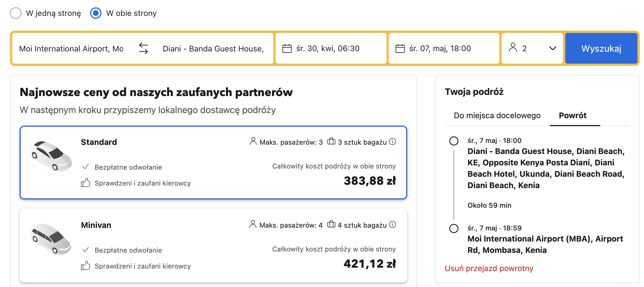
Task: Click the Moi International Airport pickup field
Action: pyautogui.click(x=71, y=49)
